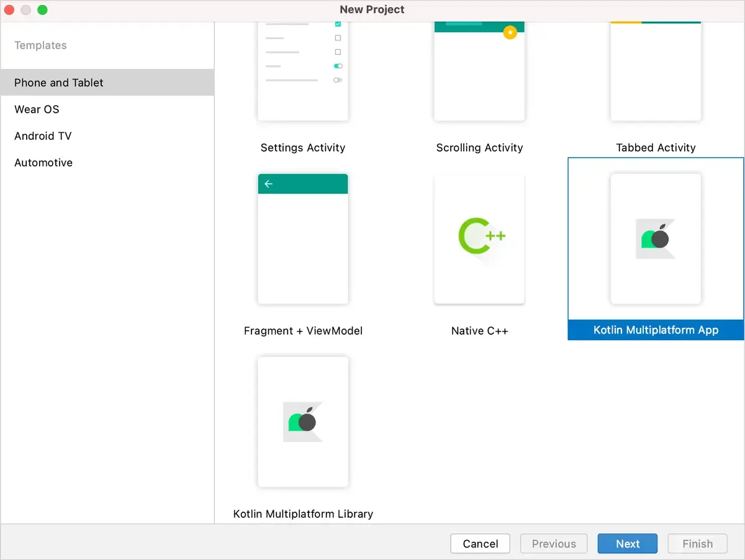The width and height of the screenshot is (745, 560).
Task: Click the back arrow in Fragment + ViewModel preview
Action: 268,183
